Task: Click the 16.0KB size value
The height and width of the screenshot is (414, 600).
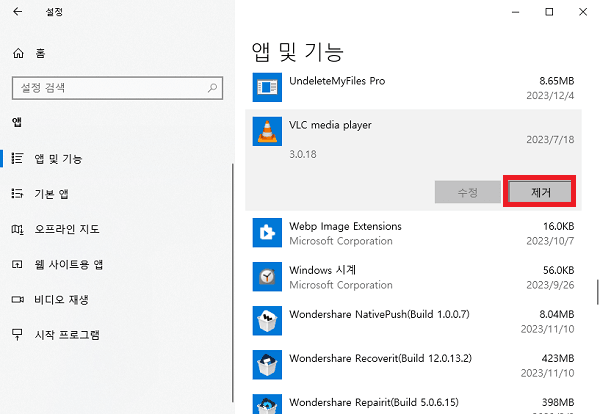Action: (559, 227)
